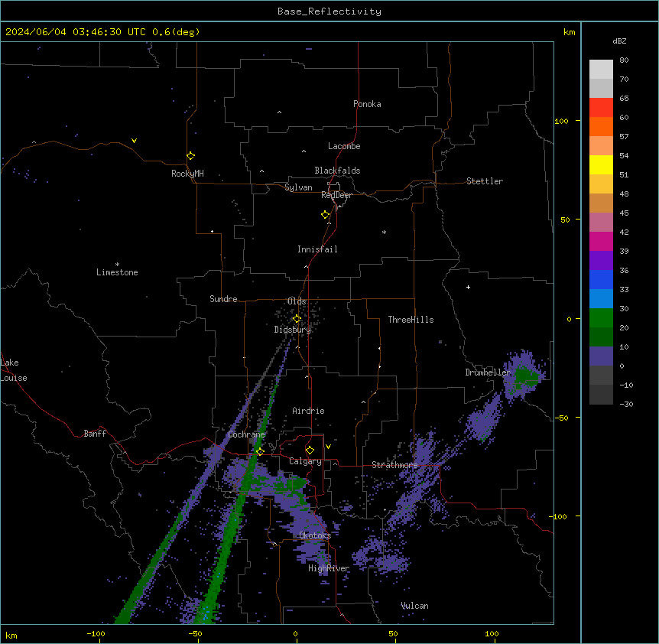Click the Olds city label

click(297, 301)
